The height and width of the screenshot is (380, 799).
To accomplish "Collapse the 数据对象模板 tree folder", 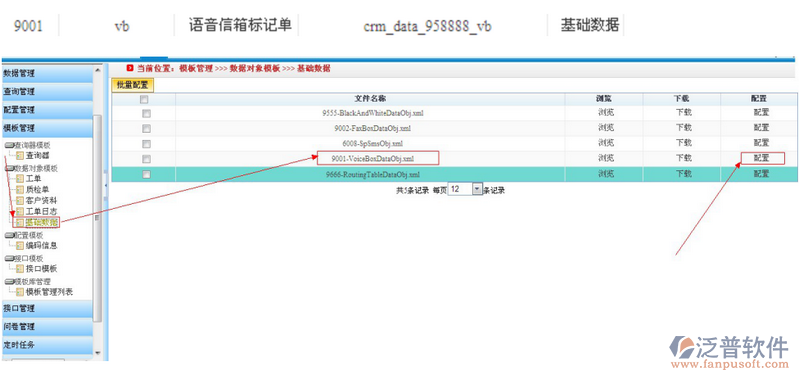I will click(x=9, y=168).
